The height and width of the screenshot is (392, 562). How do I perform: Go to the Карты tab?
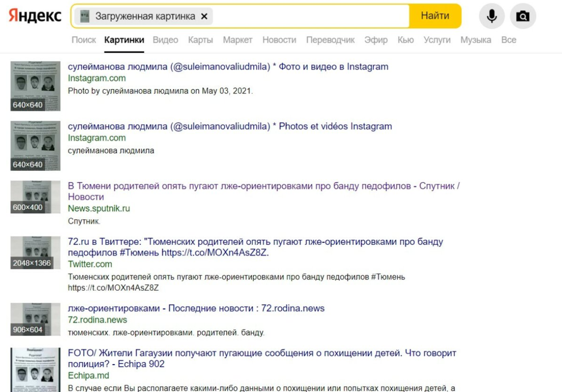200,40
